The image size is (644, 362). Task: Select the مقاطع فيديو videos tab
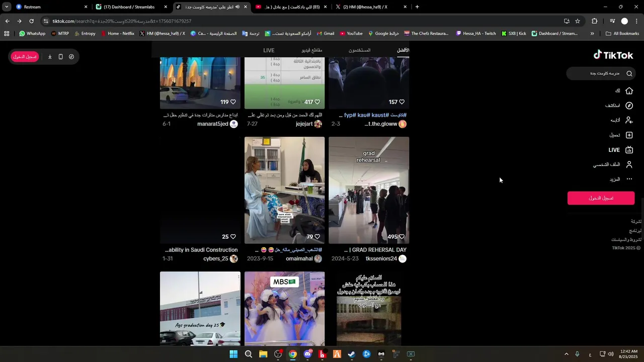coord(312,50)
